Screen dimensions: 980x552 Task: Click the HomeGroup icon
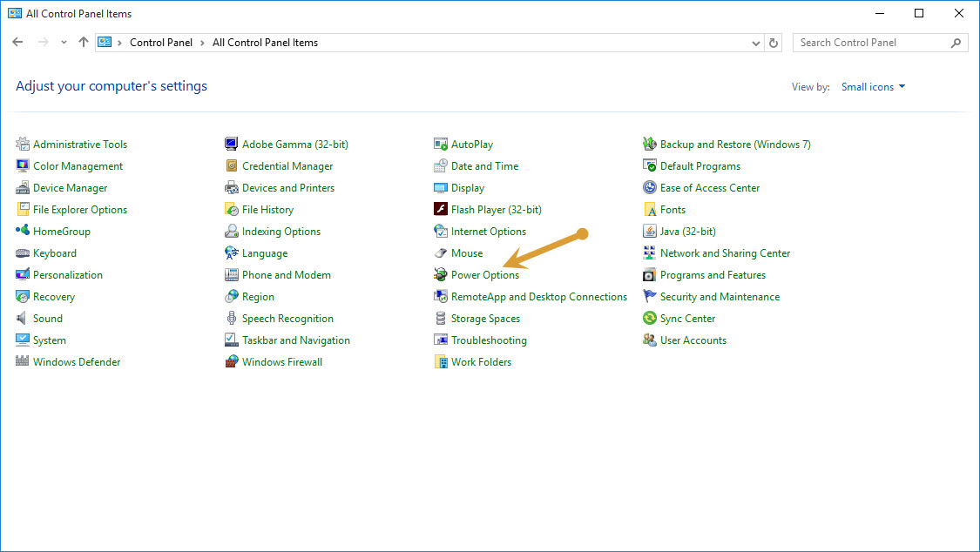point(23,231)
